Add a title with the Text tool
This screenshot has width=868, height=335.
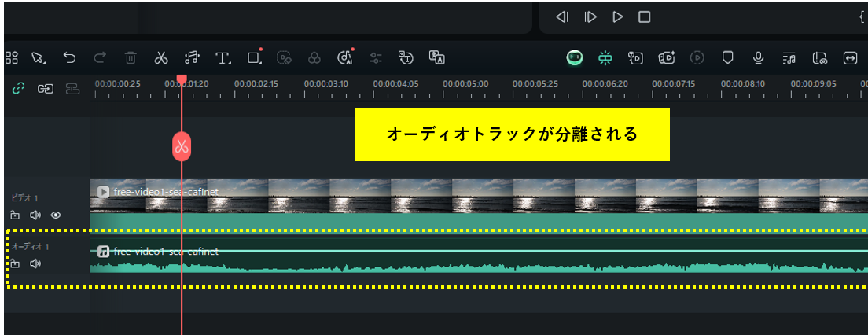[223, 57]
